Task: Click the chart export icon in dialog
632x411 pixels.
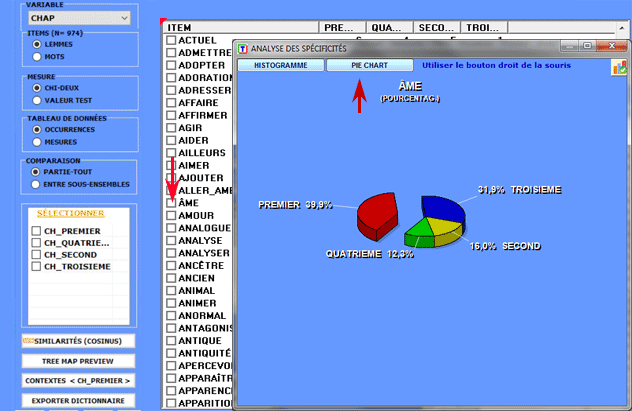Action: [619, 67]
